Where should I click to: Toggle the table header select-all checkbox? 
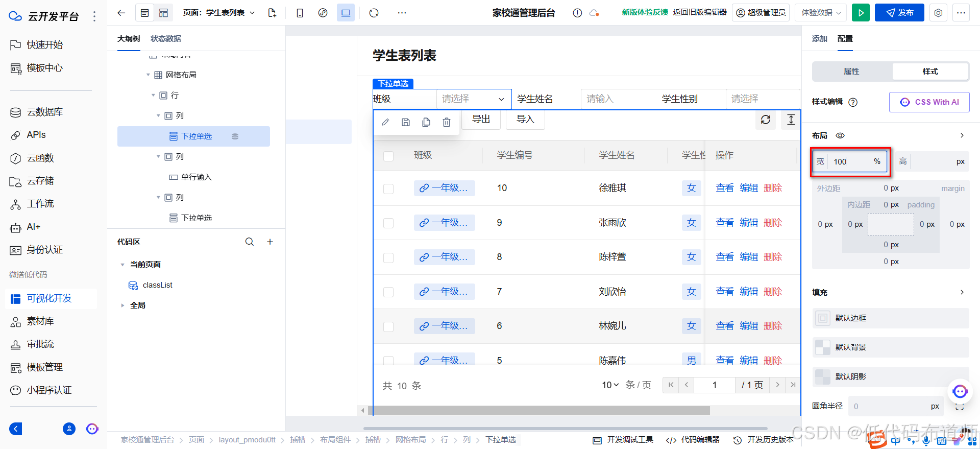tap(388, 156)
